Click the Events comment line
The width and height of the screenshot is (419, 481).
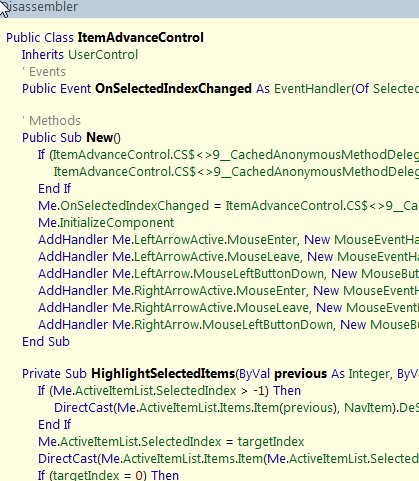[44, 72]
